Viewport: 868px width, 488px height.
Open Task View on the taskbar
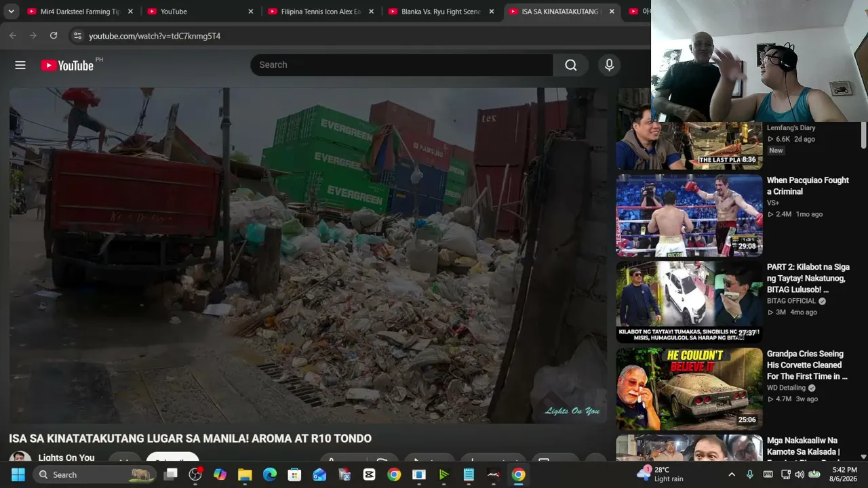tap(171, 474)
